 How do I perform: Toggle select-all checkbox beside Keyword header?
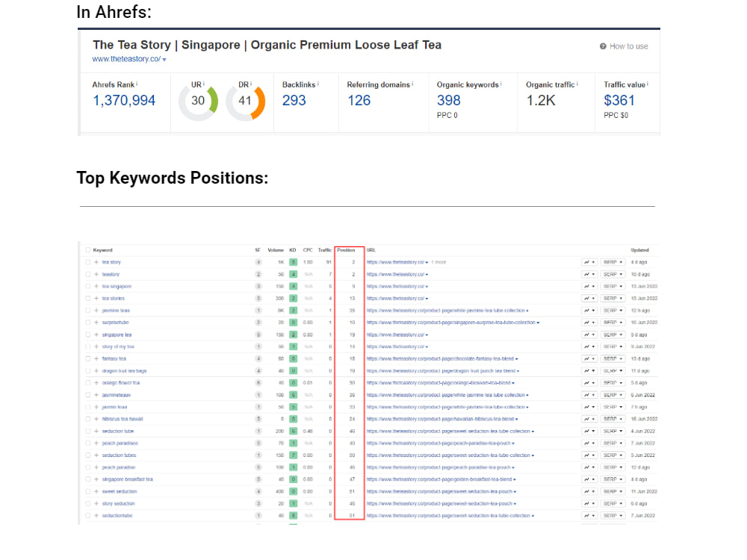[87, 250]
